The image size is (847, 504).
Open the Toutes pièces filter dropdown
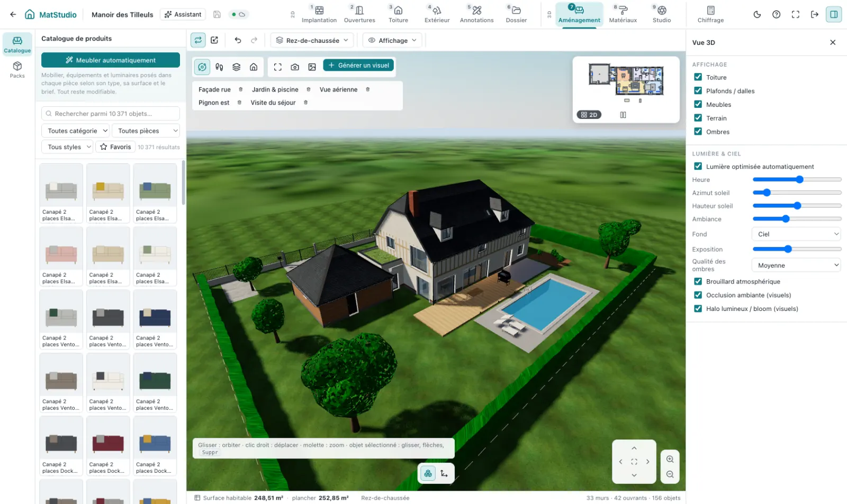point(146,131)
